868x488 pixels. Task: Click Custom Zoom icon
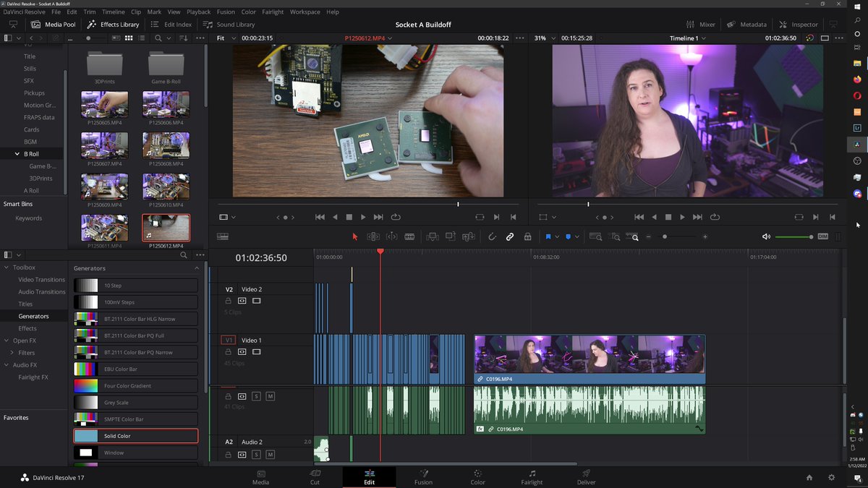(x=633, y=236)
